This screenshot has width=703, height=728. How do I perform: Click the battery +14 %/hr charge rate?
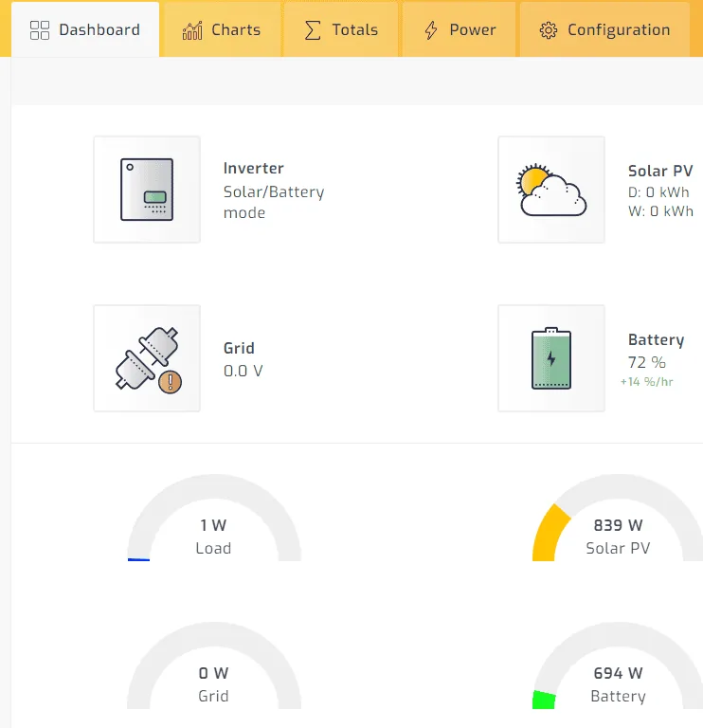[x=647, y=382]
